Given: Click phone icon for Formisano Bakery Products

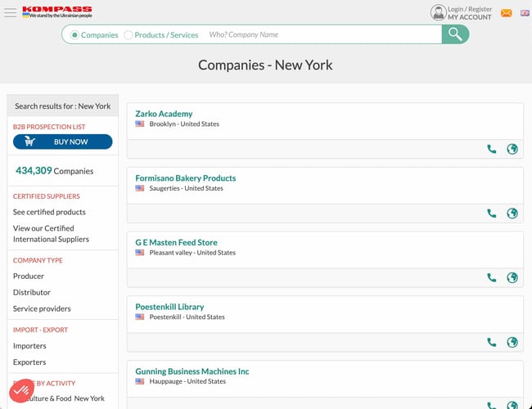Looking at the screenshot, I should coord(492,213).
